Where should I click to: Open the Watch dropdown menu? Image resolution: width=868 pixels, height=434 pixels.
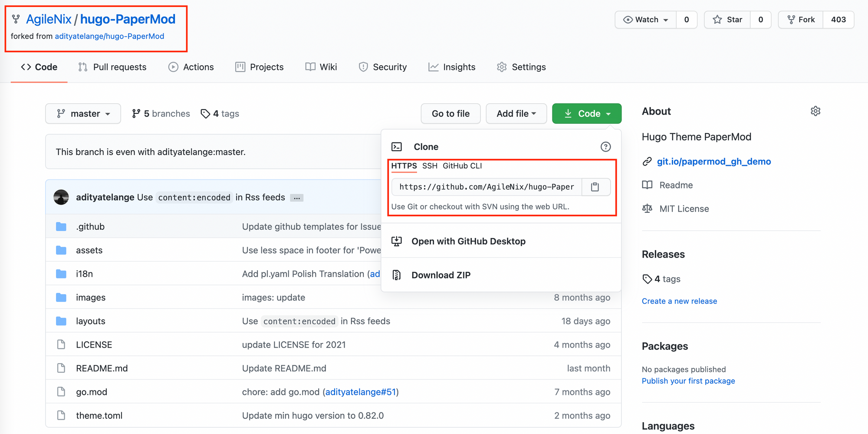point(646,20)
